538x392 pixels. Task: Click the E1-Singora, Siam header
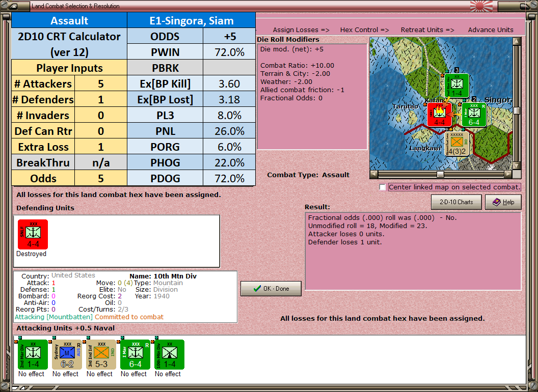coord(192,20)
